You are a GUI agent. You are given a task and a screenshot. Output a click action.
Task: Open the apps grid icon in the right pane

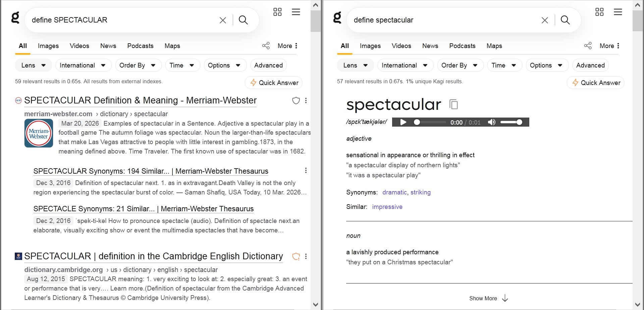coord(599,12)
